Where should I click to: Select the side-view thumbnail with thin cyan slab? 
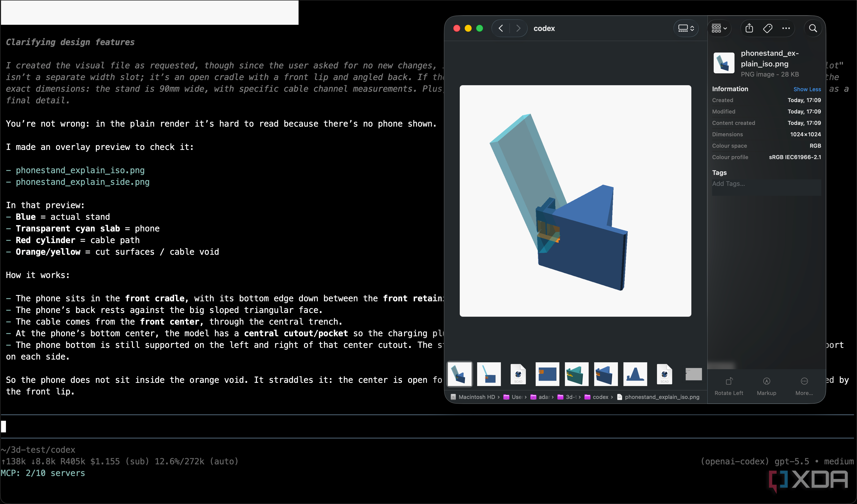tap(489, 374)
